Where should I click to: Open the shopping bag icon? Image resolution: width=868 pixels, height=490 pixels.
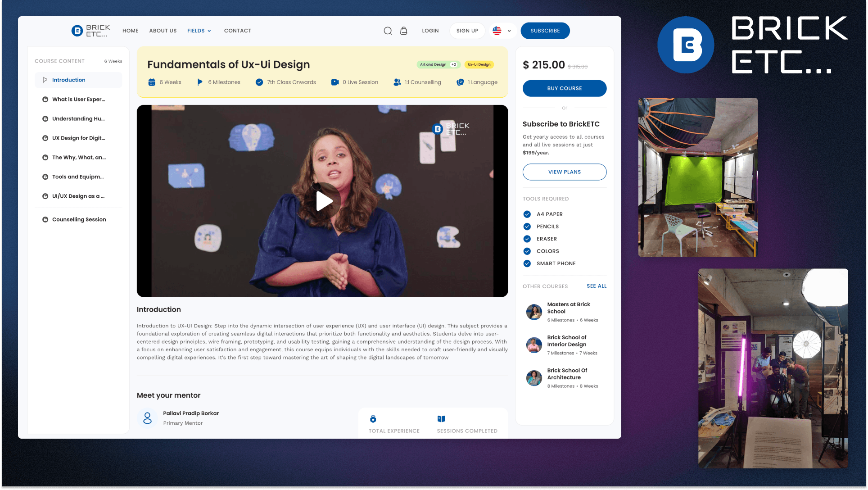click(404, 31)
